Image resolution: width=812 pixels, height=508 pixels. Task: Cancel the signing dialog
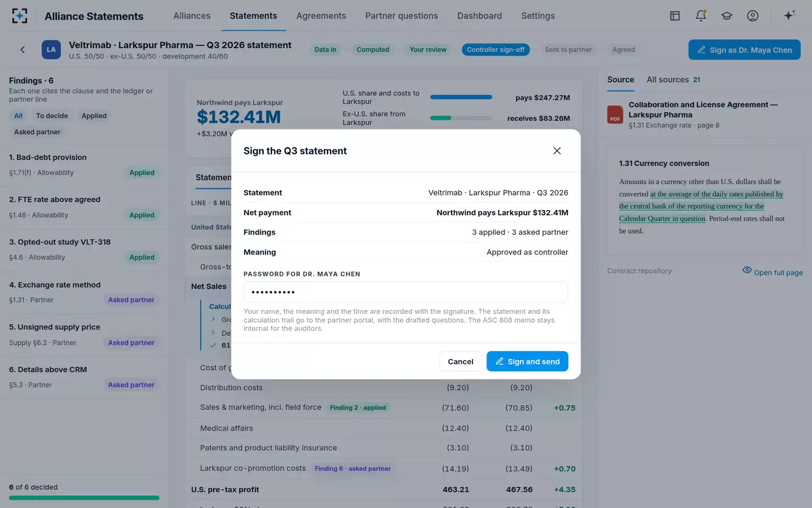461,361
